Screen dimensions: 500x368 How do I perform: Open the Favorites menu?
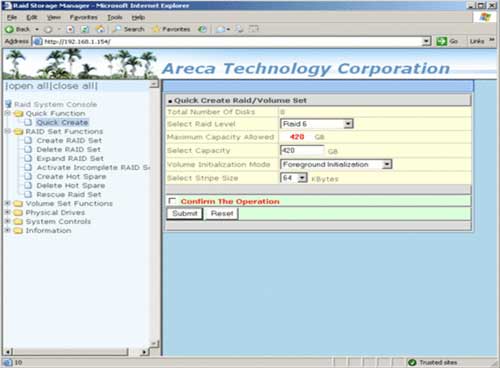point(83,17)
